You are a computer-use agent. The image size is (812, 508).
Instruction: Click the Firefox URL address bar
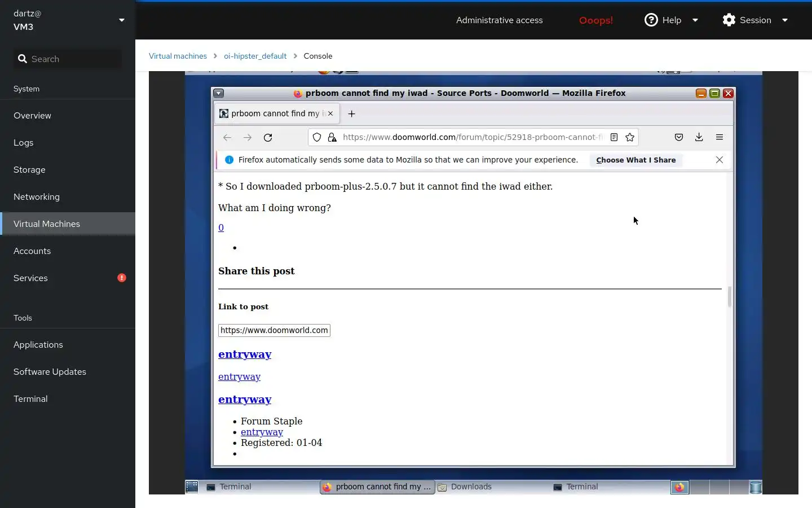473,137
